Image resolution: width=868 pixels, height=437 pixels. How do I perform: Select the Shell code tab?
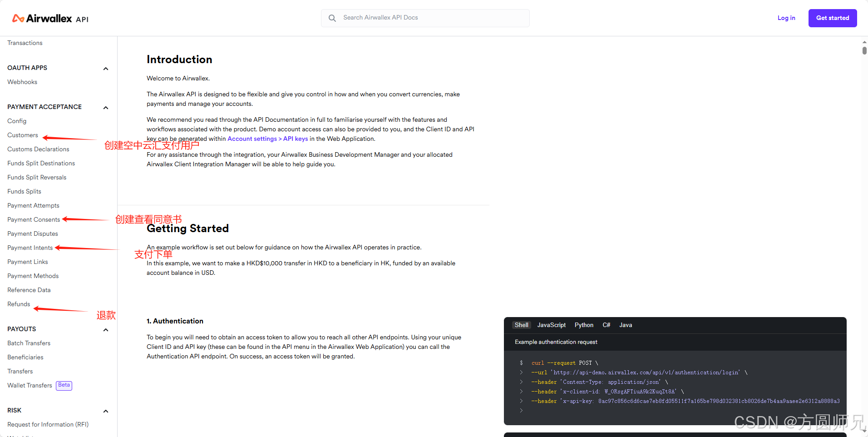pos(521,325)
